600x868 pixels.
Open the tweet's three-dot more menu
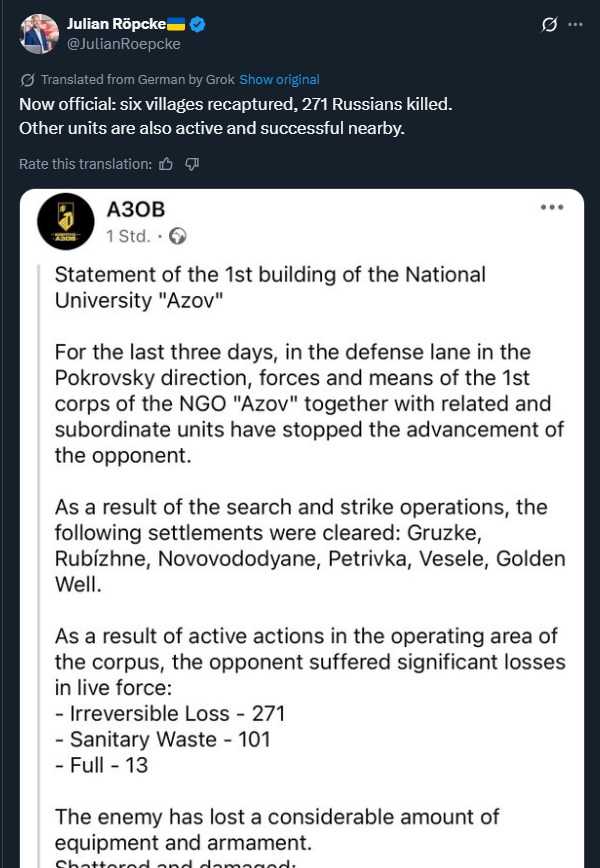[x=577, y=24]
